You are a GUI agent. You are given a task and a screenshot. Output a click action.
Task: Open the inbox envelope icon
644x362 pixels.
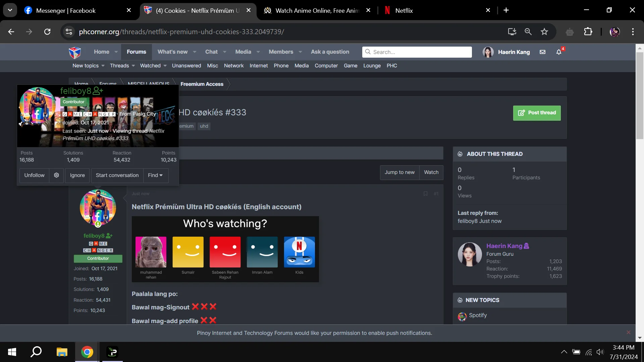[542, 52]
